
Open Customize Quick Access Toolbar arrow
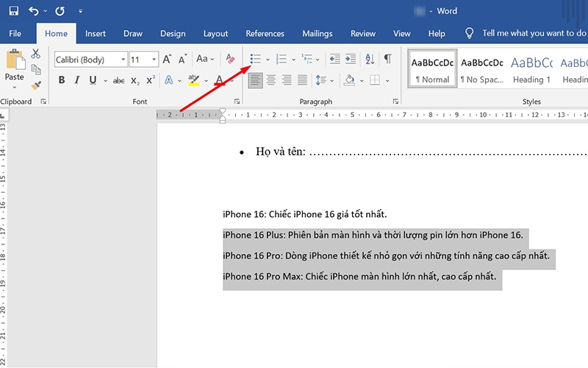point(80,11)
